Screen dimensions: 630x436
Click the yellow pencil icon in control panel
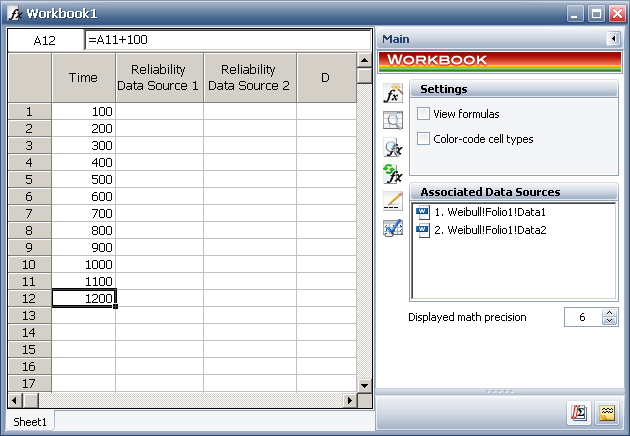tap(393, 201)
